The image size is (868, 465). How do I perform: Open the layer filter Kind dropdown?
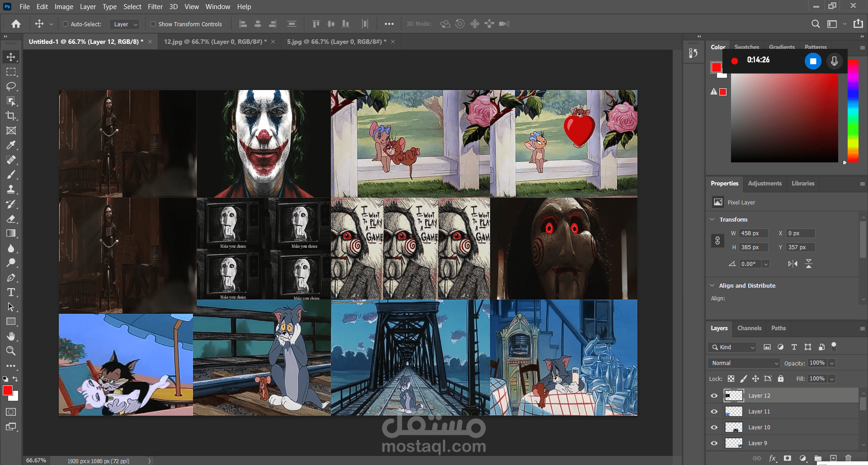tap(732, 347)
